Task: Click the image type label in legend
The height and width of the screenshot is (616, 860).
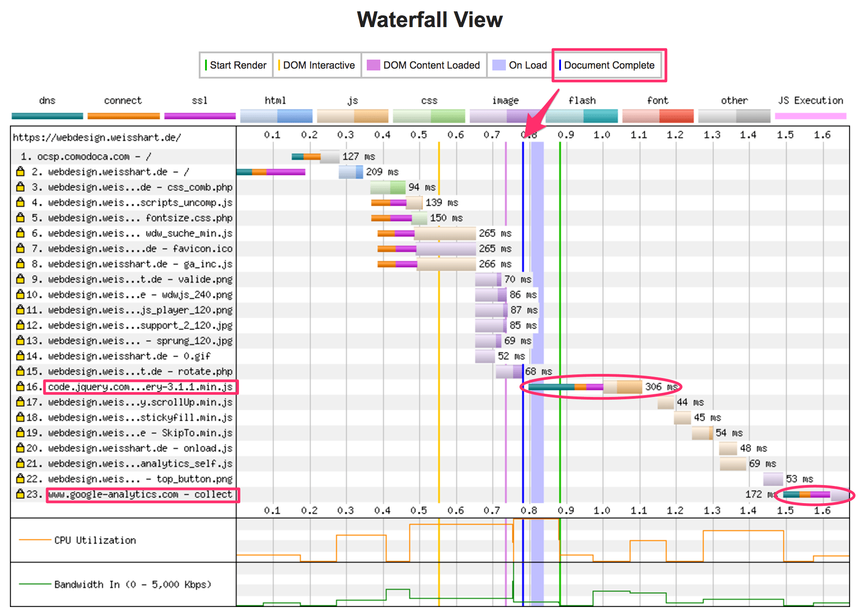Action: click(505, 101)
